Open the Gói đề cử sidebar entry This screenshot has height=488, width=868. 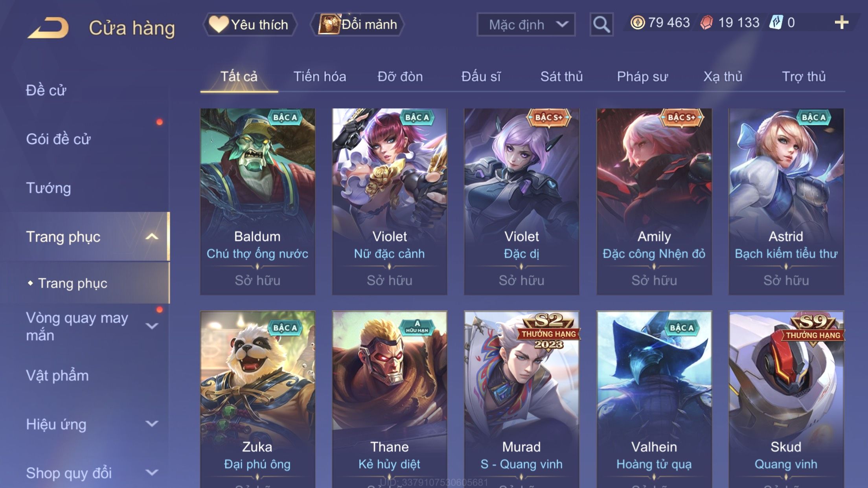58,139
